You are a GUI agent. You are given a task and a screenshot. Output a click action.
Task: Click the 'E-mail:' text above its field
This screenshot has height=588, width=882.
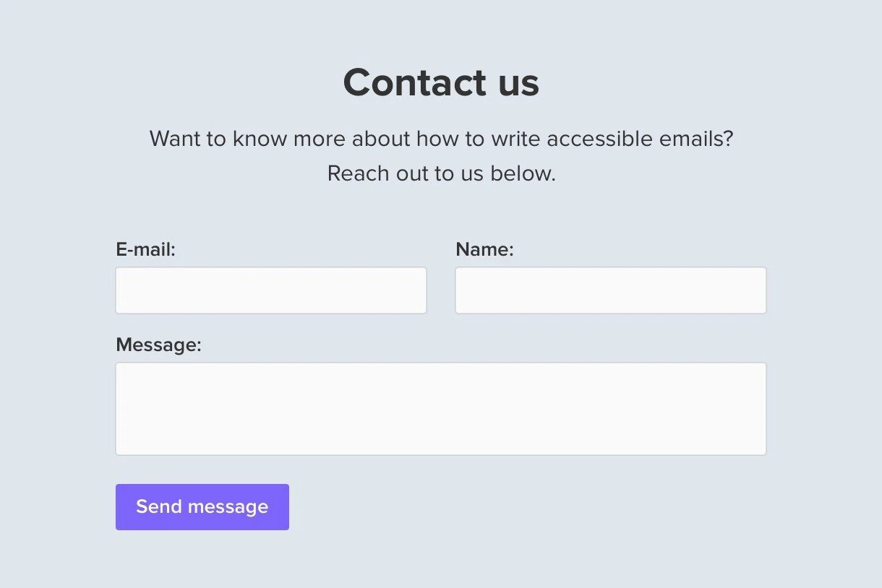(146, 248)
